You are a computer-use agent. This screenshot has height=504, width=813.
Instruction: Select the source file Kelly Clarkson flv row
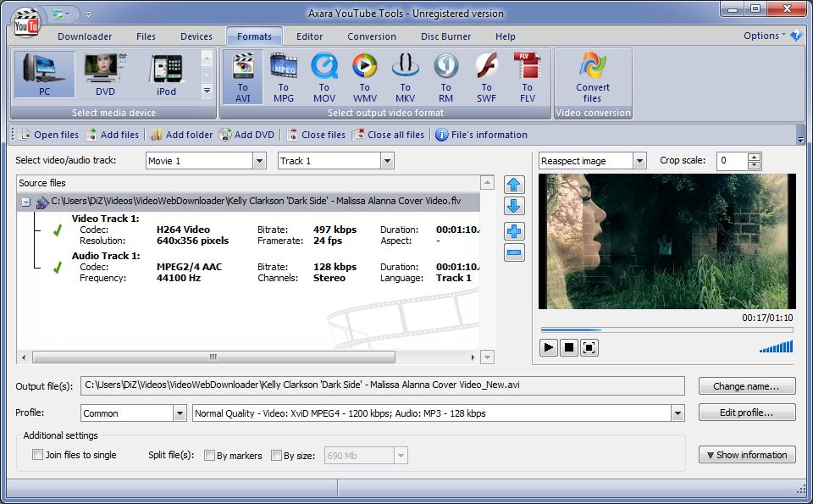[249, 202]
